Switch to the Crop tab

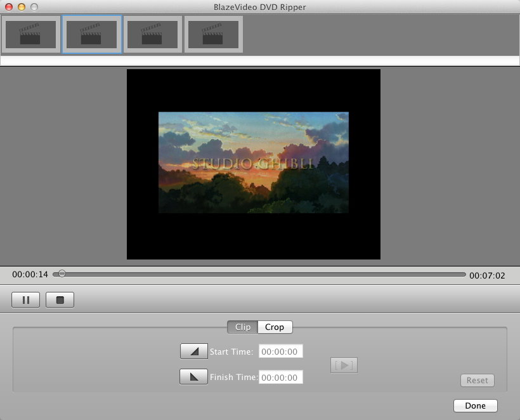pos(275,327)
